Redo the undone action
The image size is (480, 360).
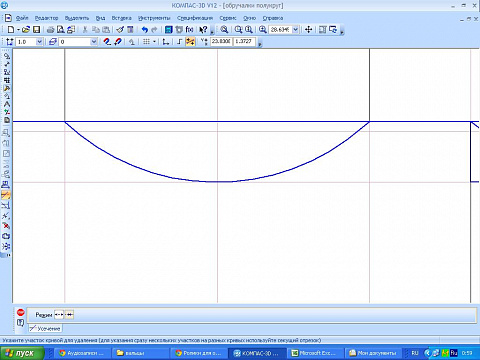[x=154, y=30]
